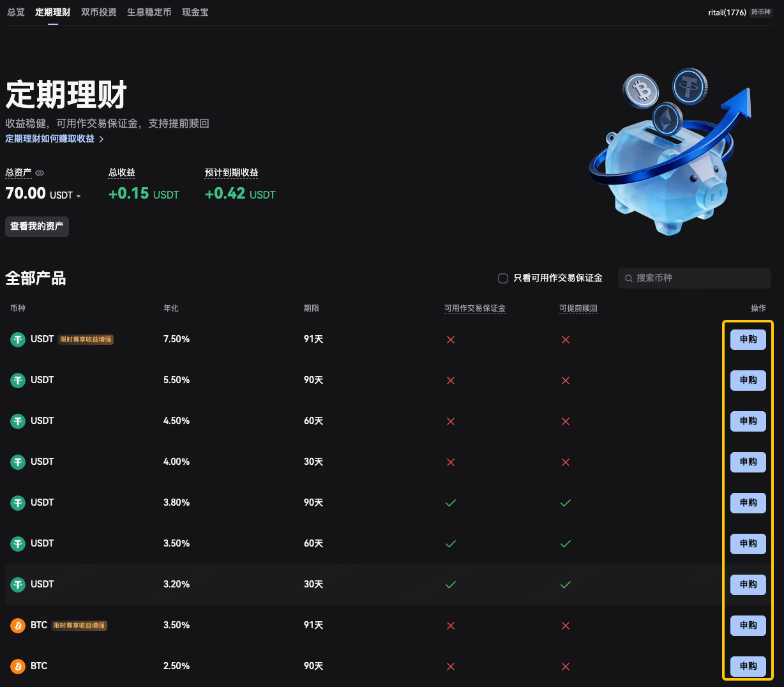Switch to the 现金宝 tab
Image resolution: width=784 pixels, height=687 pixels.
coord(195,12)
